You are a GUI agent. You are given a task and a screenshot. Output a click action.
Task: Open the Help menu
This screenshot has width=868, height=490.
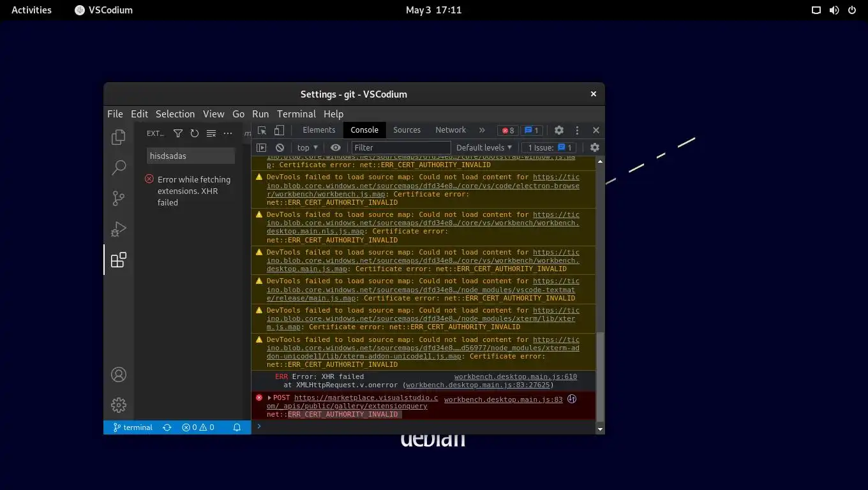pyautogui.click(x=333, y=114)
